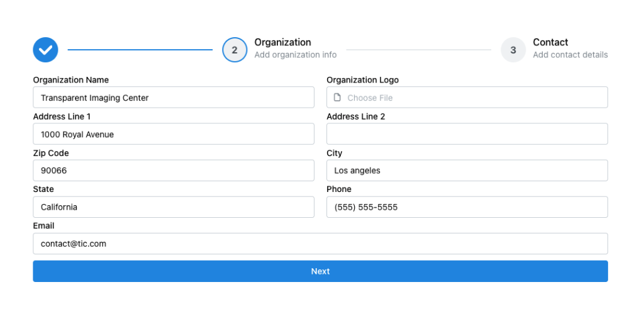
Task: Focus the City field with Los angeles
Action: pyautogui.click(x=467, y=171)
